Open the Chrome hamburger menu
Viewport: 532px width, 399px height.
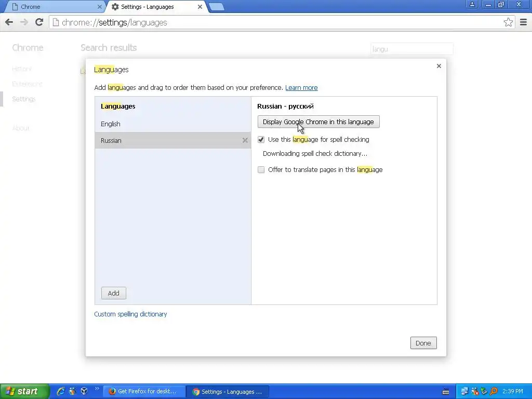tap(523, 22)
